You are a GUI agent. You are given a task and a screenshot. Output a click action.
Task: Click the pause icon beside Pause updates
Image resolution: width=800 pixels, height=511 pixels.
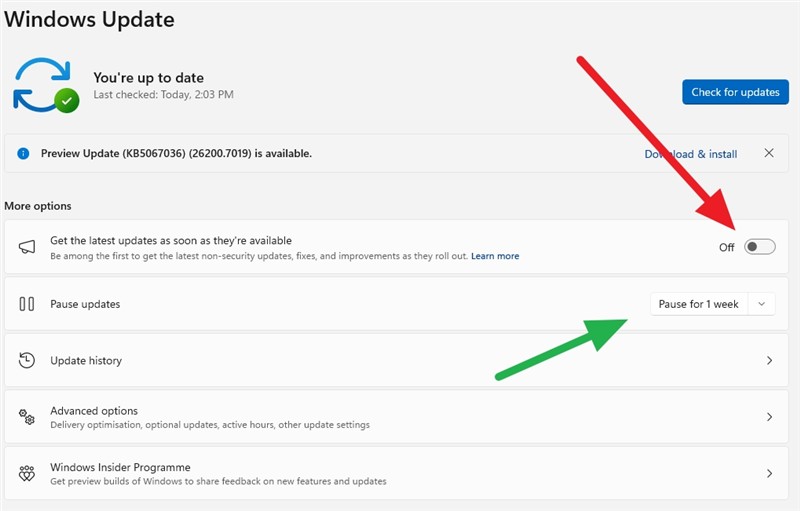[x=28, y=304]
